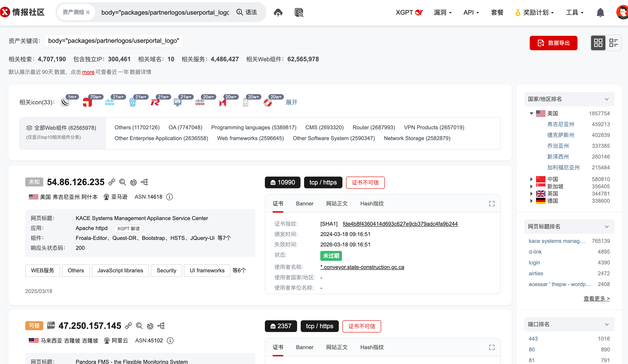Click the more link for yearly data
628x364 pixels.
pyautogui.click(x=88, y=72)
